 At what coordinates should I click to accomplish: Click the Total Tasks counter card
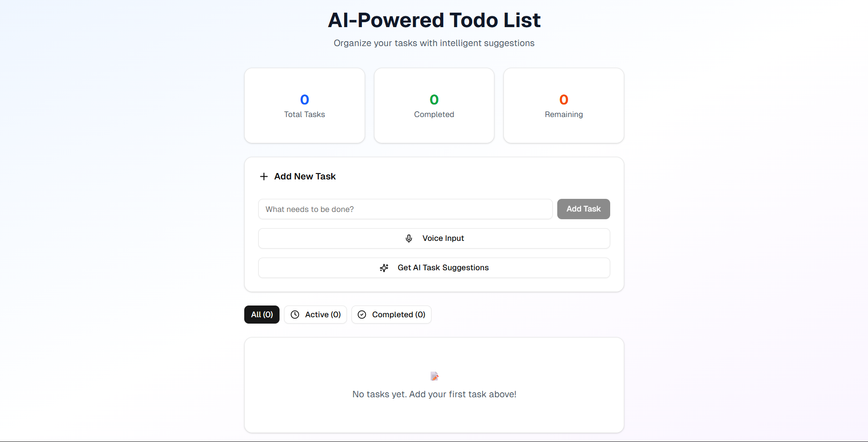pos(304,105)
